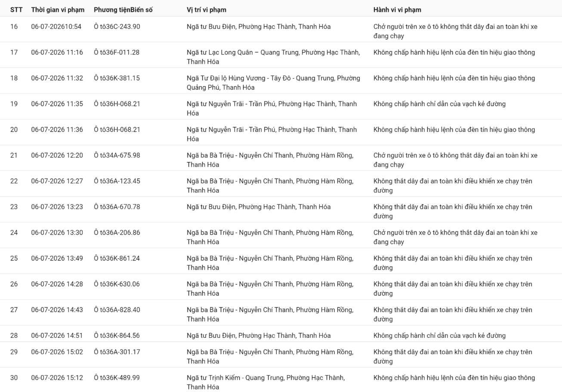The image size is (562, 392).
Task: Click the Phương tiện Biển số column header
Action: tap(123, 9)
